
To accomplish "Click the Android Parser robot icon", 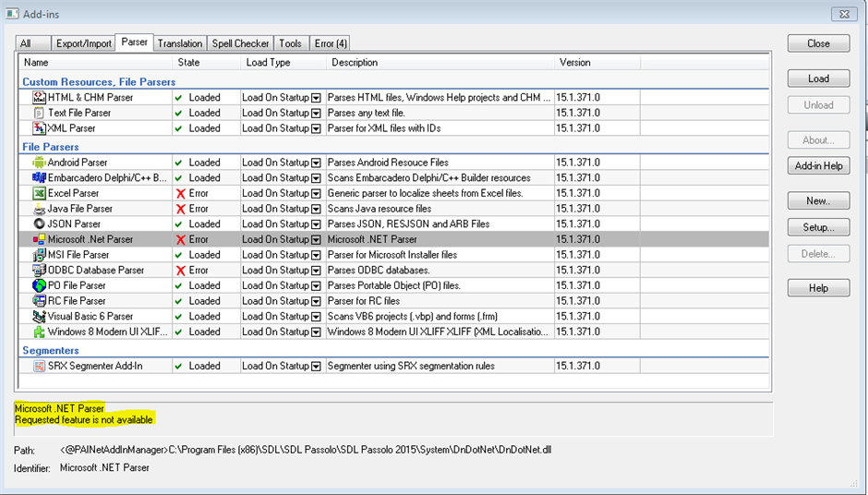I will (x=39, y=163).
